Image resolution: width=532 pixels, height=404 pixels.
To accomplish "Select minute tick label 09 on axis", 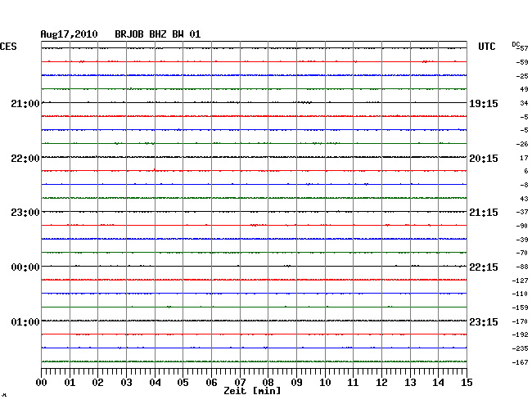I will [x=296, y=383].
